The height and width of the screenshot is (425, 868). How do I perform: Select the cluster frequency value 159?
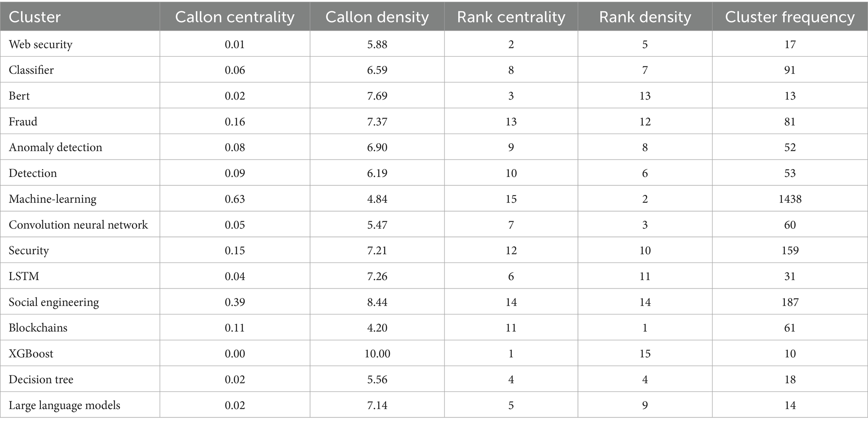pos(790,251)
